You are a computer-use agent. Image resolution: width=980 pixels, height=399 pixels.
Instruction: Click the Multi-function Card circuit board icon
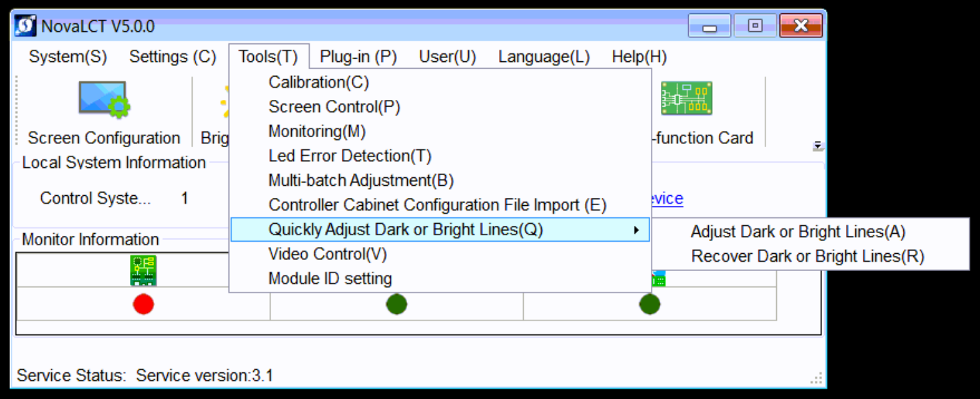pos(686,99)
